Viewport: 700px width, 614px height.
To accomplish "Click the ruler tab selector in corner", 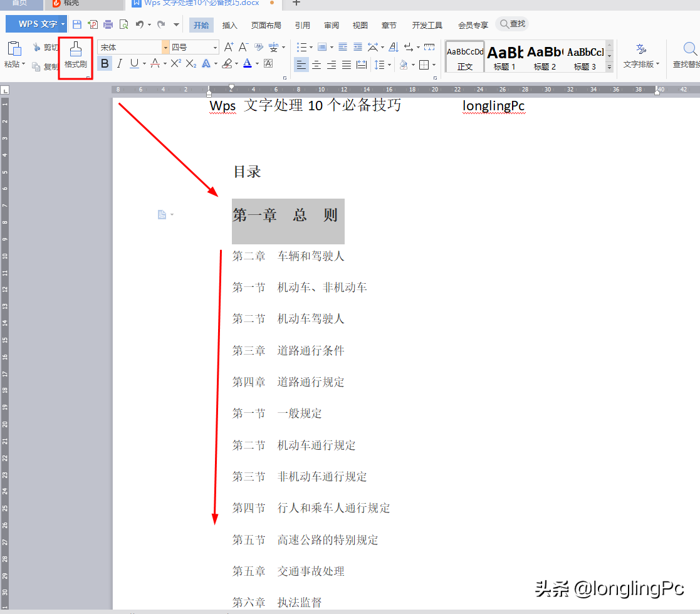I will point(5,91).
